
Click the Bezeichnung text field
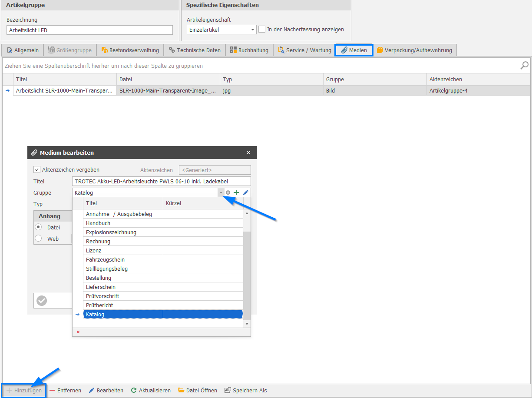[x=89, y=30]
